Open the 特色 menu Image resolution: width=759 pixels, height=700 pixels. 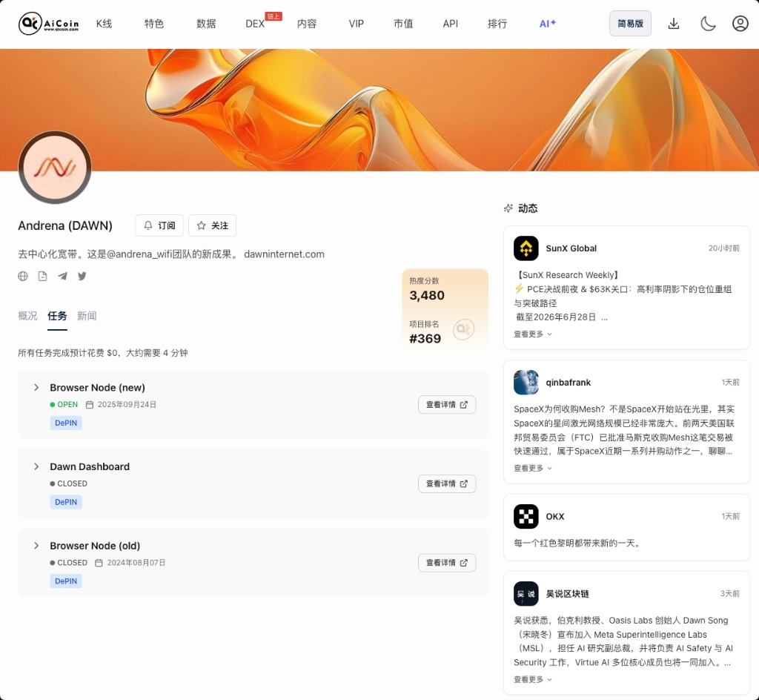(x=154, y=23)
